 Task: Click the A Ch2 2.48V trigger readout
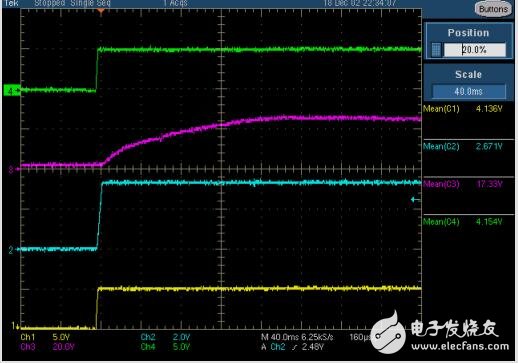tap(292, 347)
